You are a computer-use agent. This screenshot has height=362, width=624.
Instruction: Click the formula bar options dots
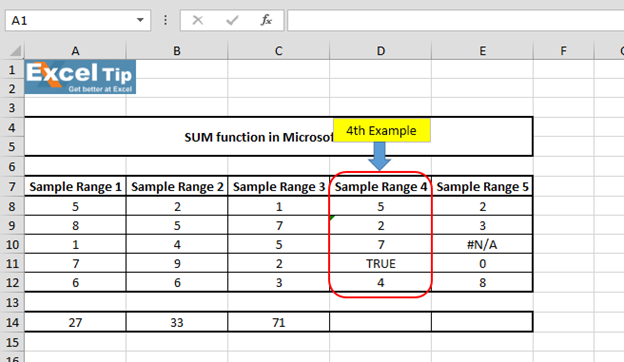[166, 20]
